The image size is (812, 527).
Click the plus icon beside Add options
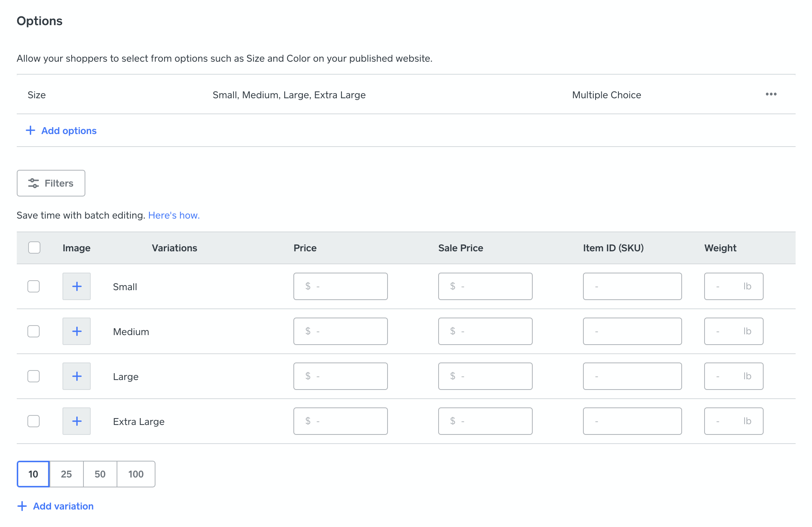tap(30, 131)
